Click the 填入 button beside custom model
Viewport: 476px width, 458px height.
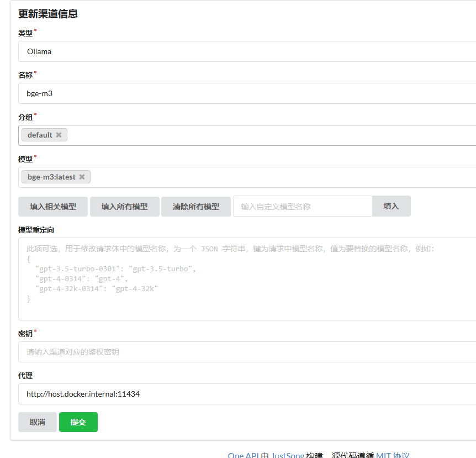coord(391,206)
